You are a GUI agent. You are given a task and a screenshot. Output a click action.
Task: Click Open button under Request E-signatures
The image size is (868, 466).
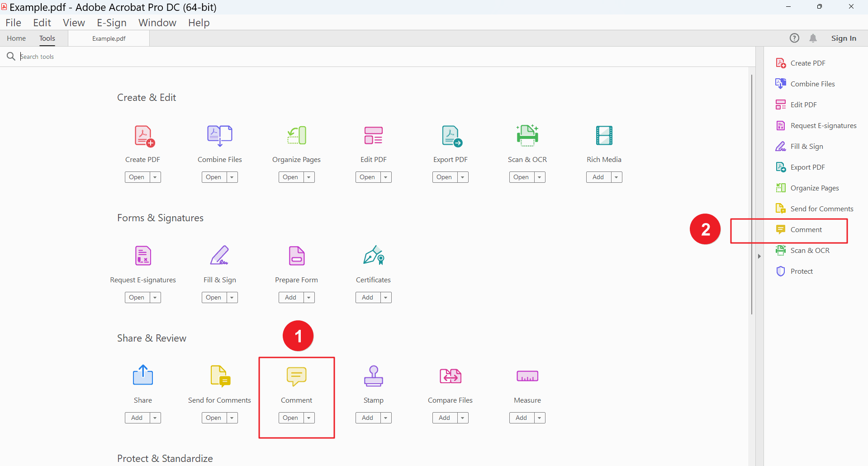137,297
